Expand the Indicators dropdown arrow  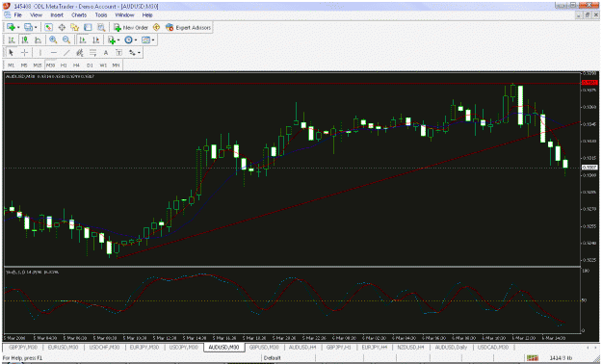coord(118,40)
